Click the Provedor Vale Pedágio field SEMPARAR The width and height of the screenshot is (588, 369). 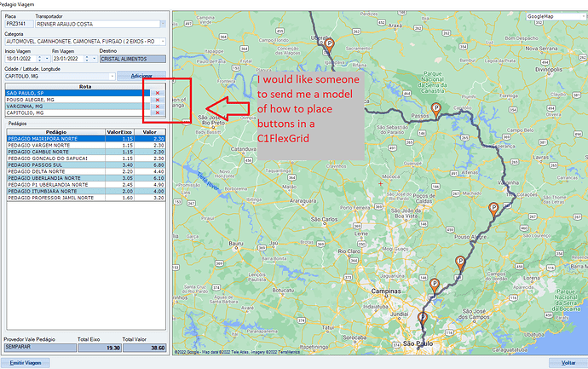40,348
